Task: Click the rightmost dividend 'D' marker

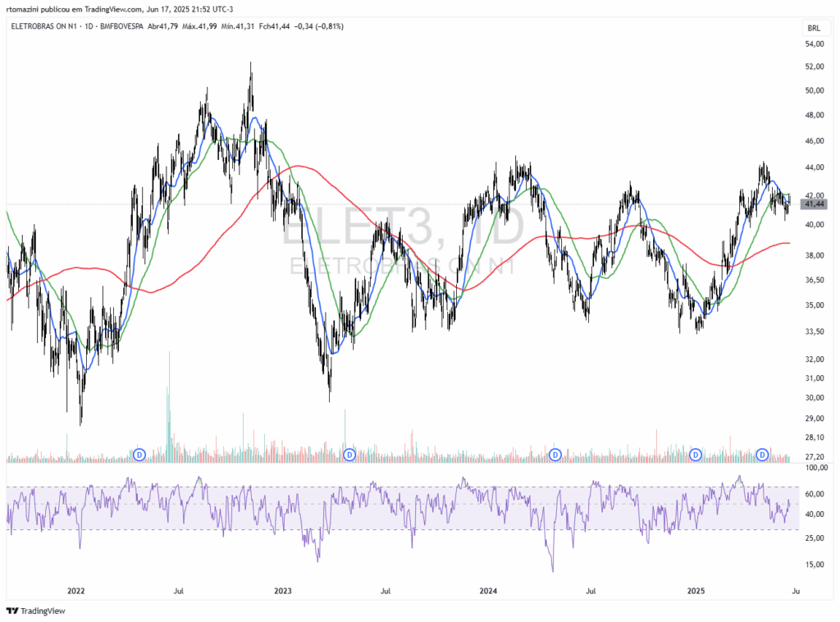Action: [762, 454]
